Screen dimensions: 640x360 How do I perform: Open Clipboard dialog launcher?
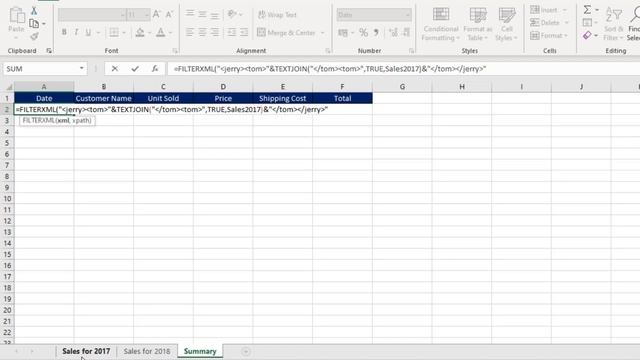[49, 51]
